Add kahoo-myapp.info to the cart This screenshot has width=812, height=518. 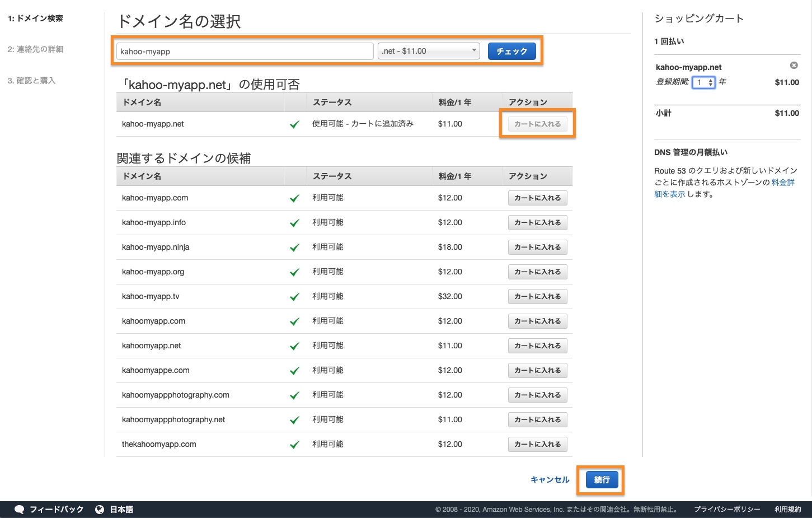click(x=537, y=223)
